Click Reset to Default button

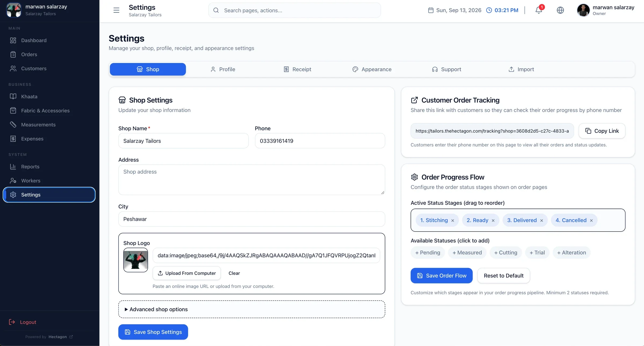pos(504,276)
